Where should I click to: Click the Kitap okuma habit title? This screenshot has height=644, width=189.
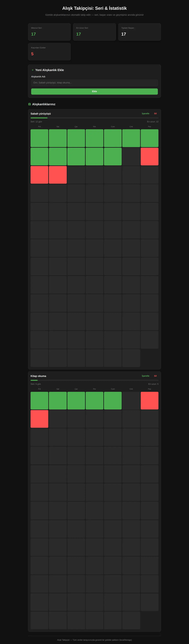38,376
